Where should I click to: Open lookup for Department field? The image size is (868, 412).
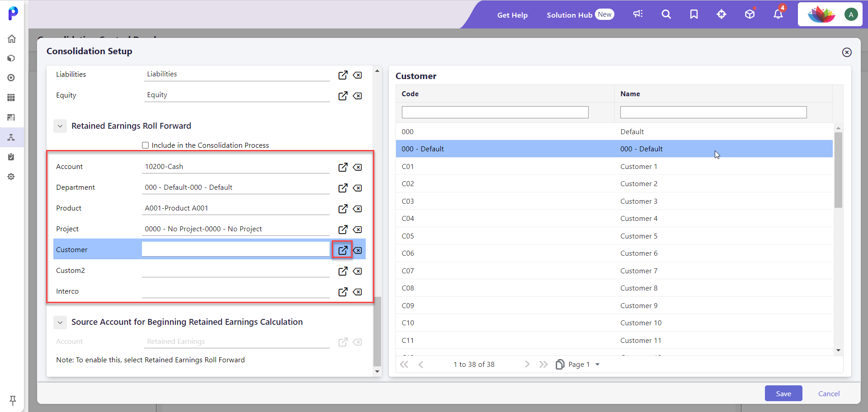tap(343, 188)
